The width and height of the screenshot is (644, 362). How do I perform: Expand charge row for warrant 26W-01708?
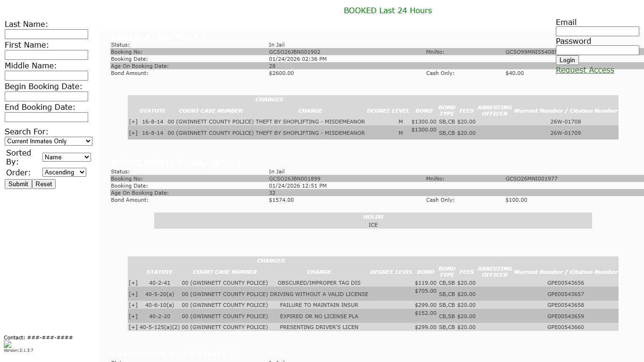tap(133, 122)
